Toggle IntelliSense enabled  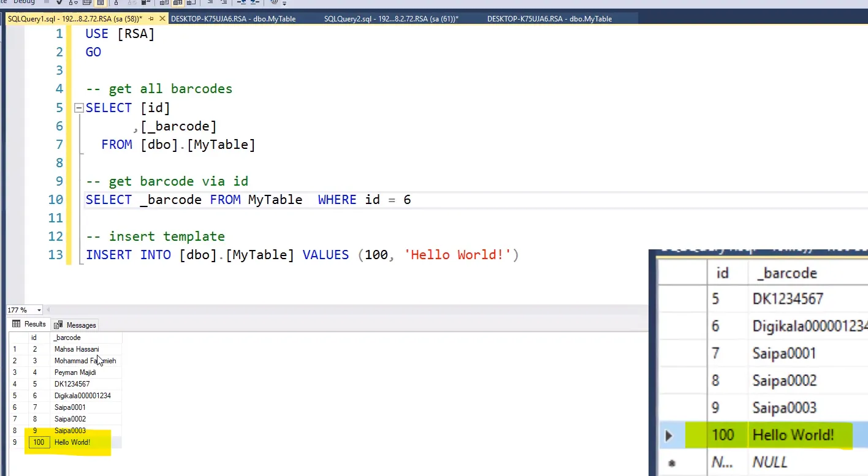(x=101, y=2)
